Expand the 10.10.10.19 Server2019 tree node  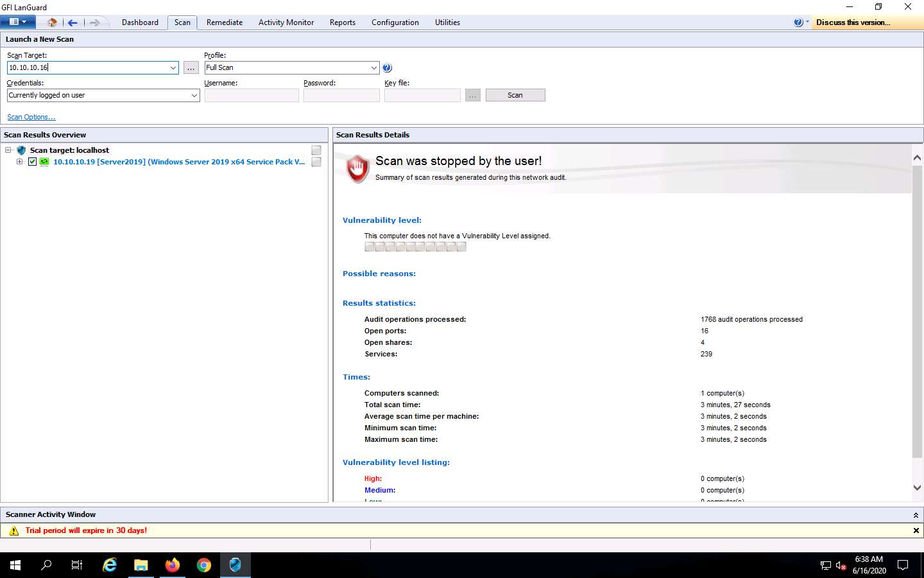click(19, 162)
